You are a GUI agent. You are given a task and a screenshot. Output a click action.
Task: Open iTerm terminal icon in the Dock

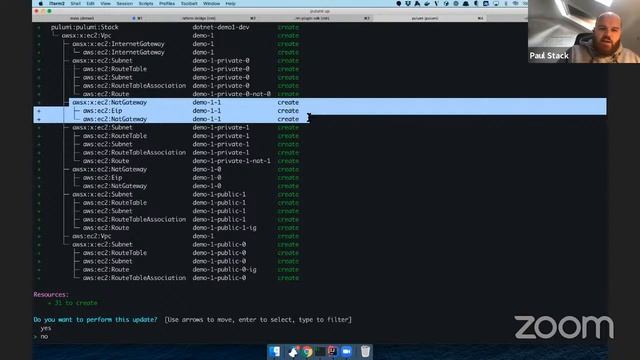coord(320,351)
